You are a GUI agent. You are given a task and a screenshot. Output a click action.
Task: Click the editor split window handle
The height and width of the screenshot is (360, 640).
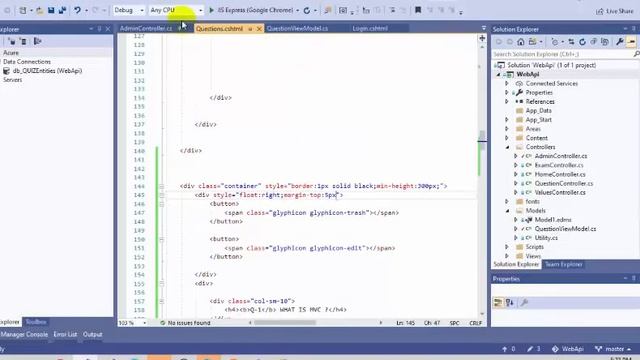click(x=482, y=38)
